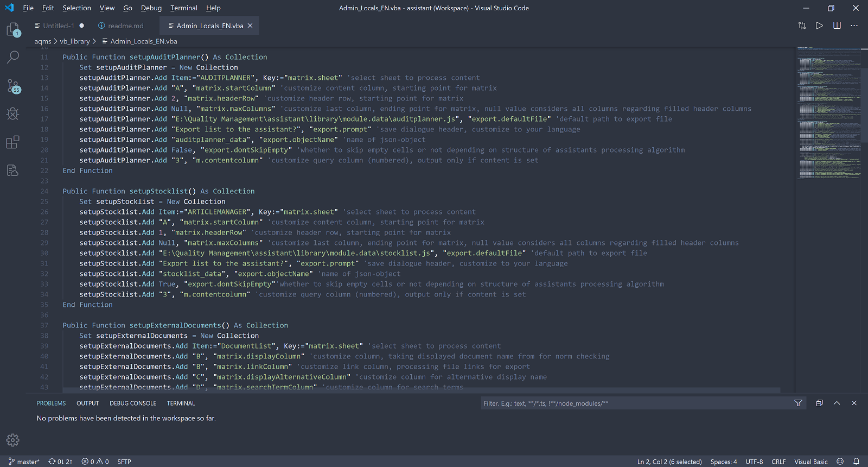Change line endings via CRLF

(x=778, y=462)
